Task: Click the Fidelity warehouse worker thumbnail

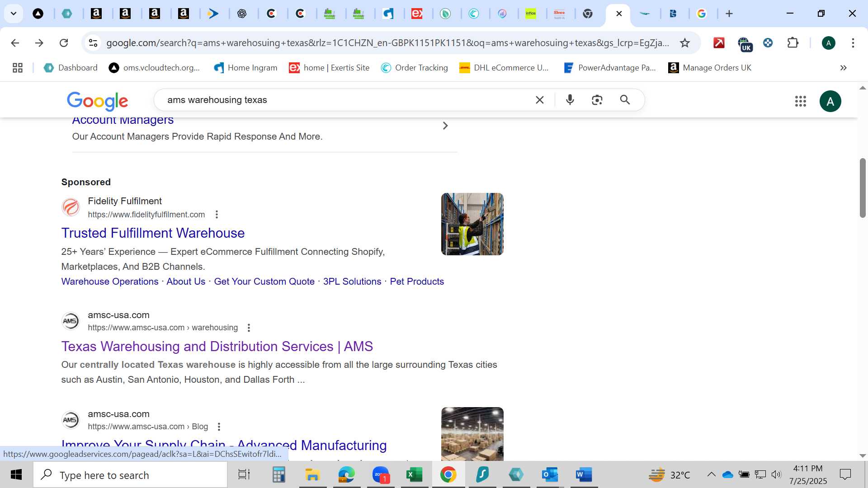Action: (472, 224)
